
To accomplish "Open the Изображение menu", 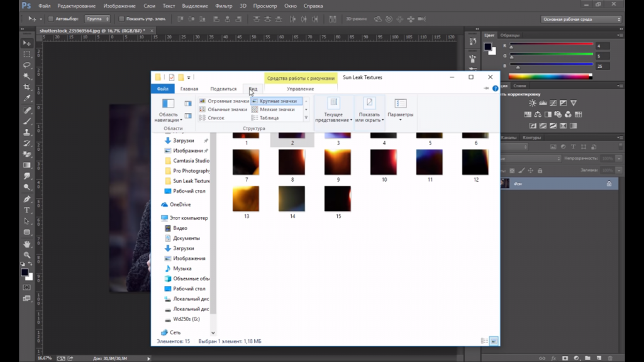I will pyautogui.click(x=119, y=6).
